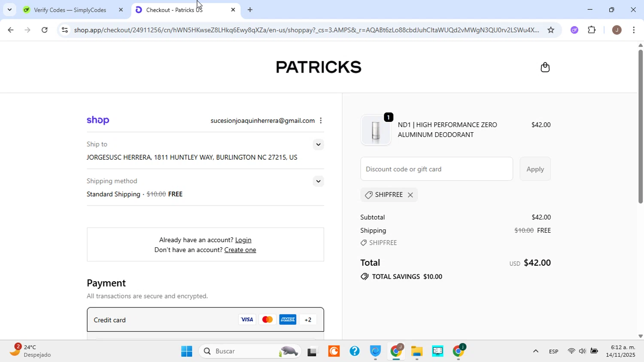
Task: Open the File Explorer taskbar icon
Action: coord(417,352)
